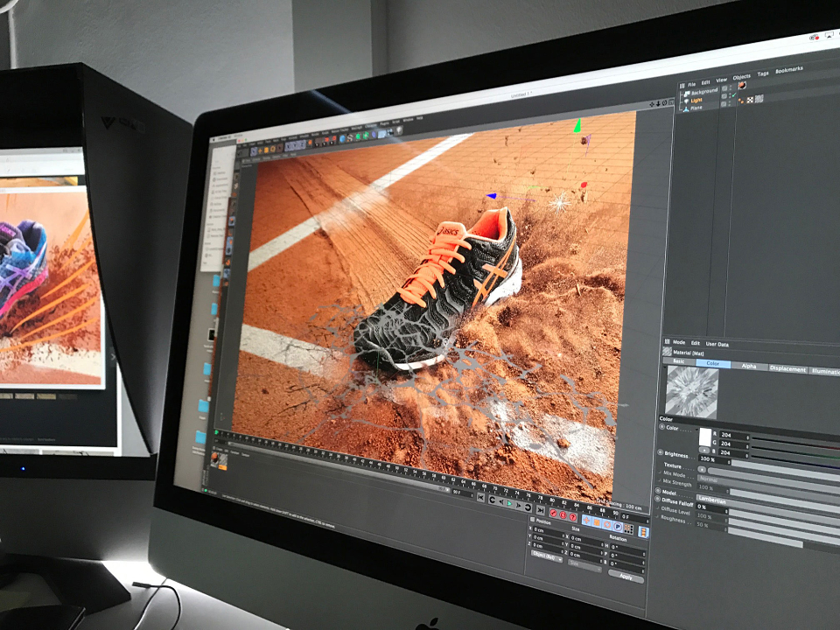Select the Light object in the list

click(696, 100)
